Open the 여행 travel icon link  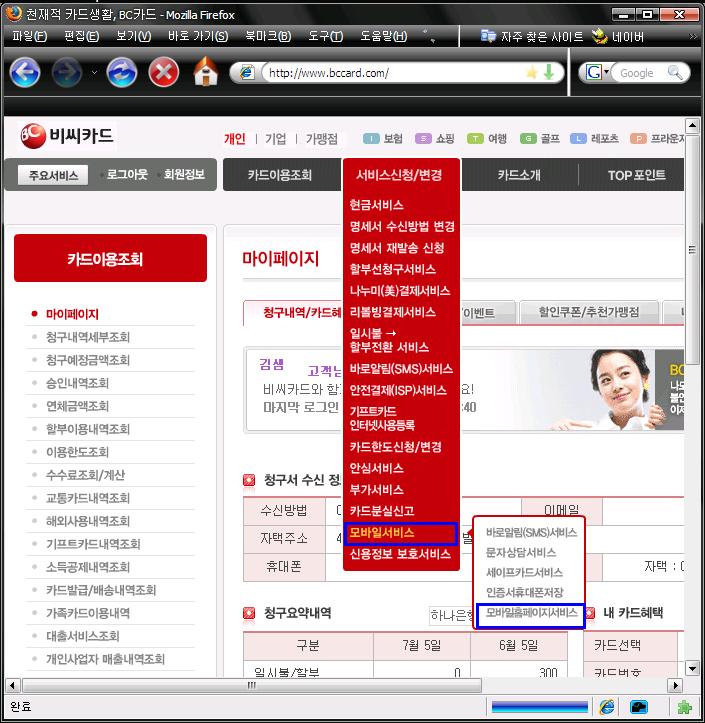click(x=487, y=138)
